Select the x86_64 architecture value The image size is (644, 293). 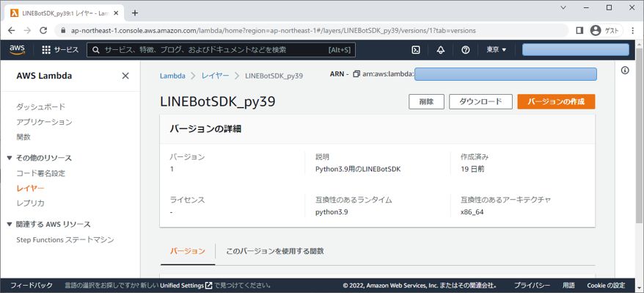pos(472,212)
